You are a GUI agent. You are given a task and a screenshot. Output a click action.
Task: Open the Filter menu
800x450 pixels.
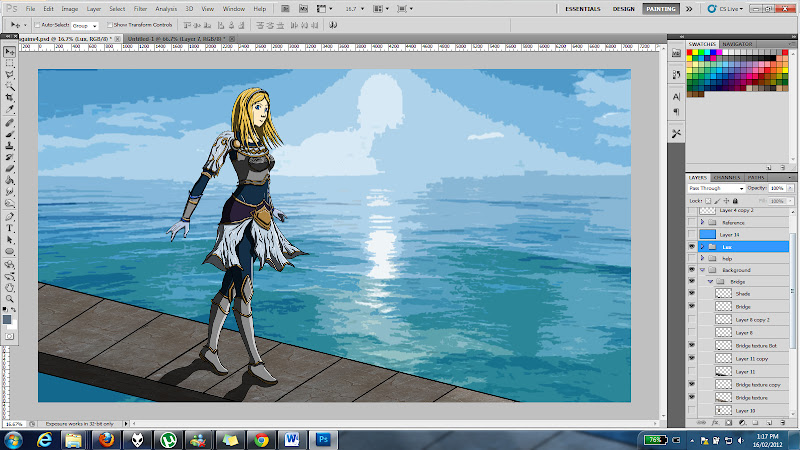pyautogui.click(x=140, y=8)
